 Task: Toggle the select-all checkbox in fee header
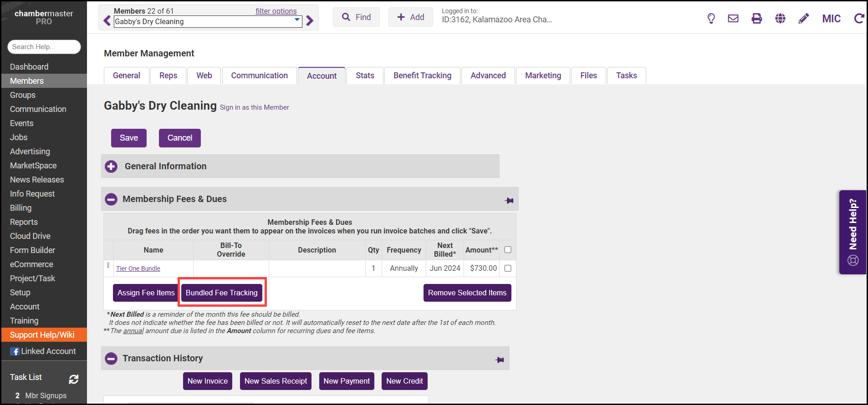[508, 250]
